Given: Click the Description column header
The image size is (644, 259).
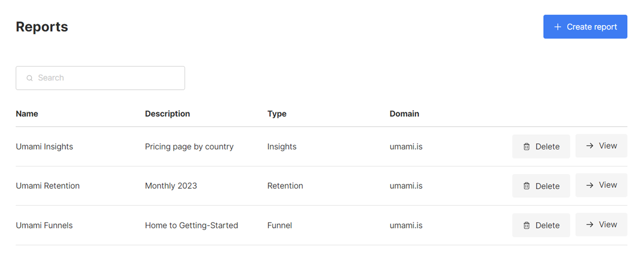Looking at the screenshot, I should pos(168,114).
